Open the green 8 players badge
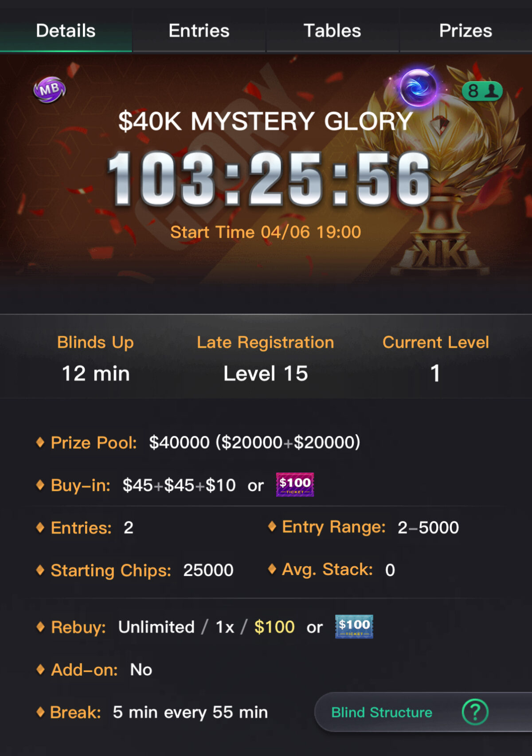Viewport: 532px width, 756px height. [x=482, y=91]
